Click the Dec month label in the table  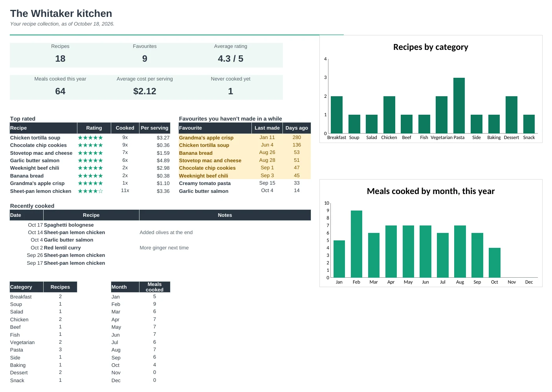click(x=116, y=381)
